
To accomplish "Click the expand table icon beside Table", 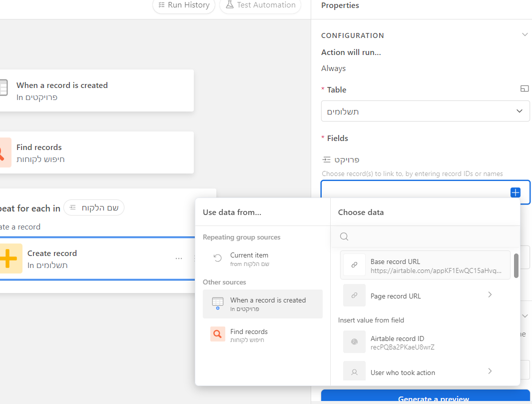I will pyautogui.click(x=524, y=89).
